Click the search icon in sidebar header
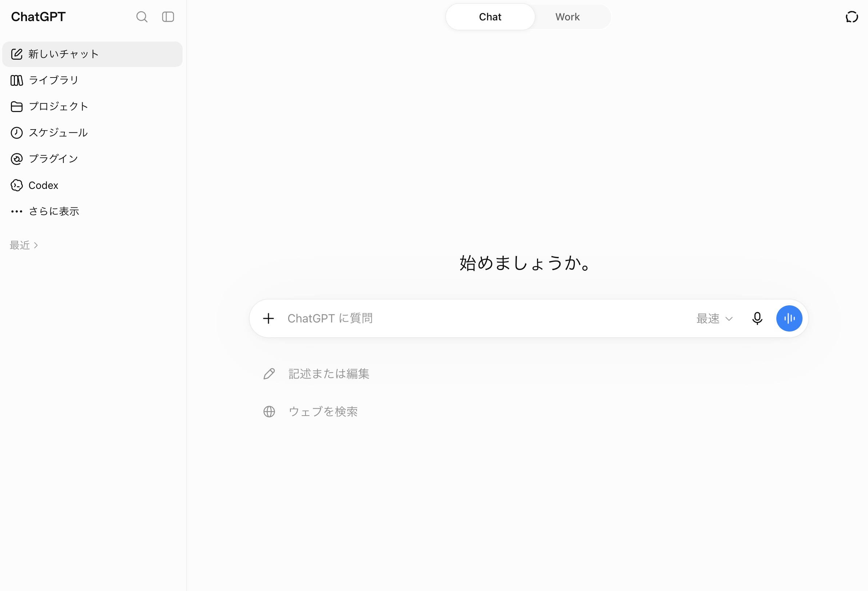The image size is (868, 591). pos(142,17)
